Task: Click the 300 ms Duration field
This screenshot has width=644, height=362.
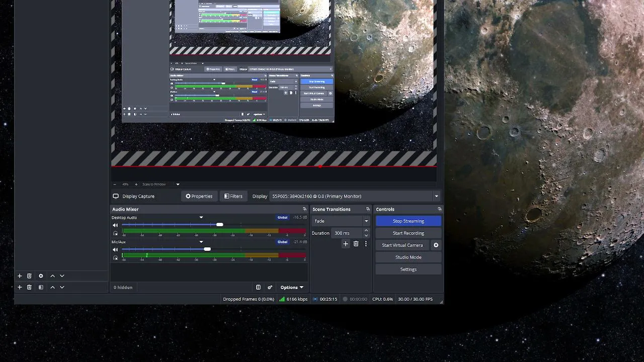Action: (347, 233)
